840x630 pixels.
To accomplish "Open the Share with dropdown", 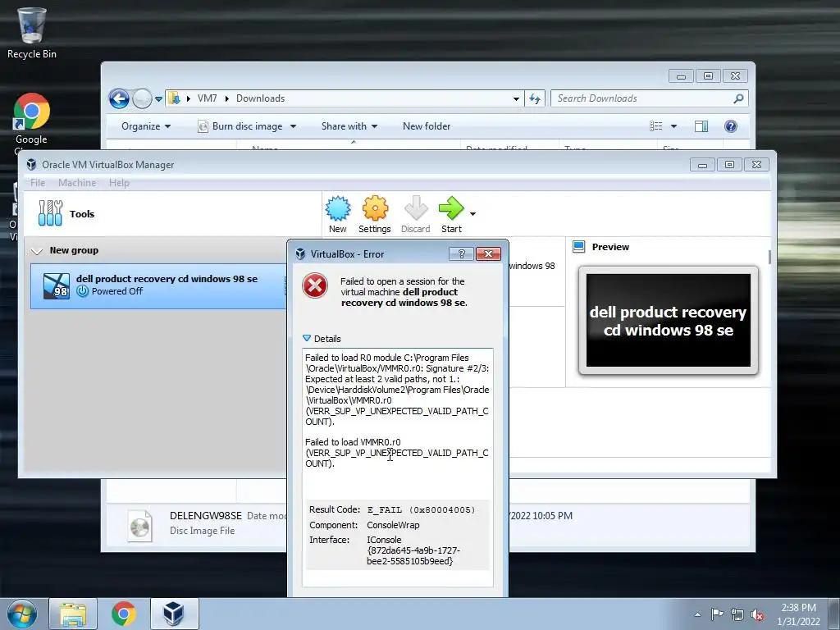I will coord(349,126).
